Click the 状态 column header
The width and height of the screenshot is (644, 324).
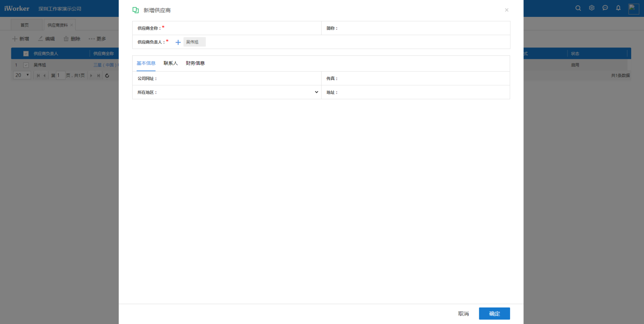(x=575, y=54)
